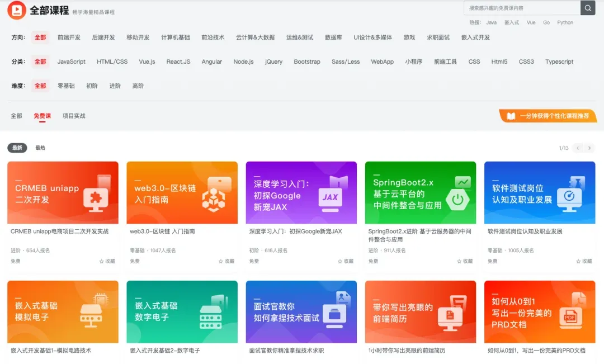Filter category by Angular

pyautogui.click(x=211, y=62)
